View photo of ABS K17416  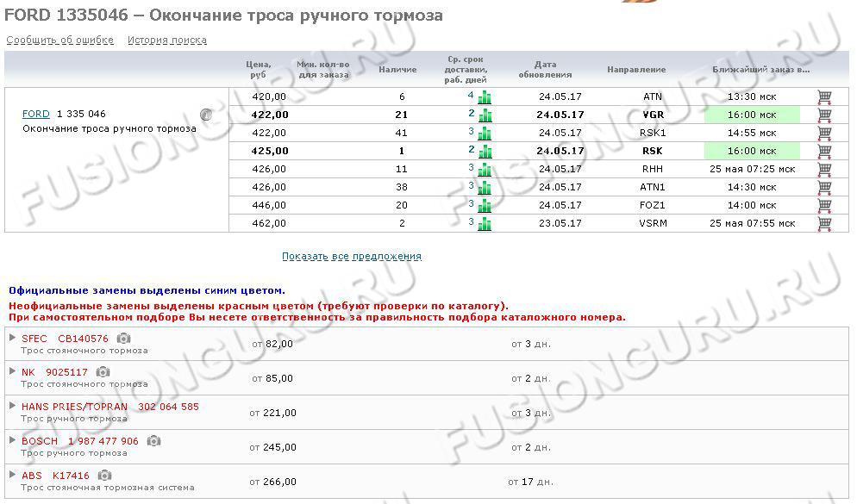pos(104,475)
